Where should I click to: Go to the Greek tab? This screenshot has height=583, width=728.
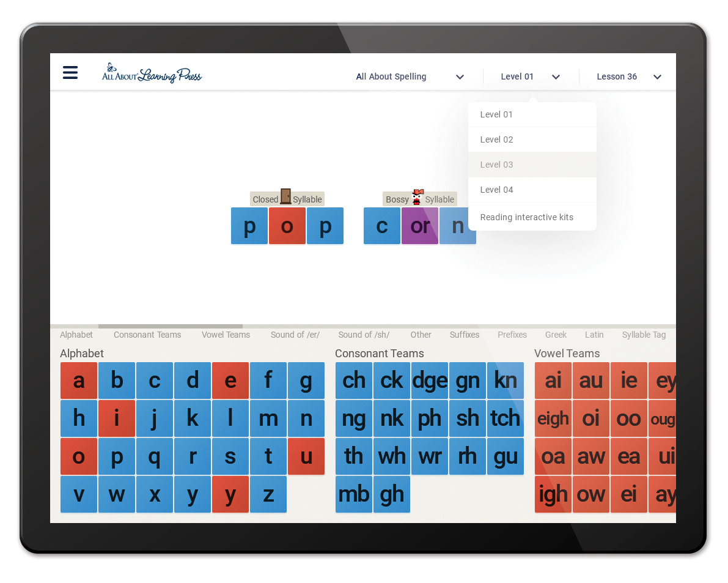(556, 335)
